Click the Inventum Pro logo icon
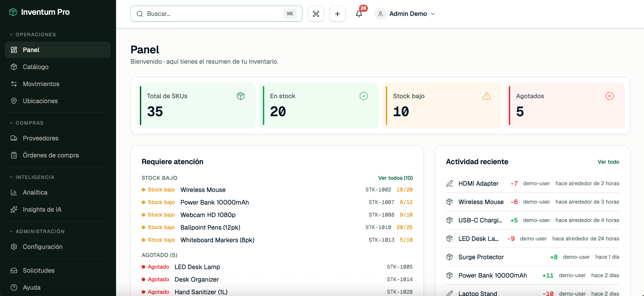 pos(13,12)
